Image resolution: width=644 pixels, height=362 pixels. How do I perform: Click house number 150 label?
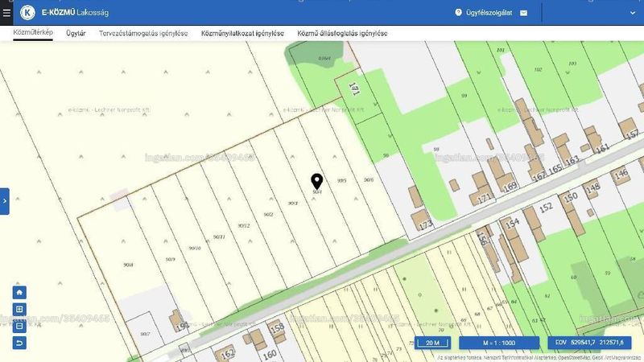click(571, 197)
